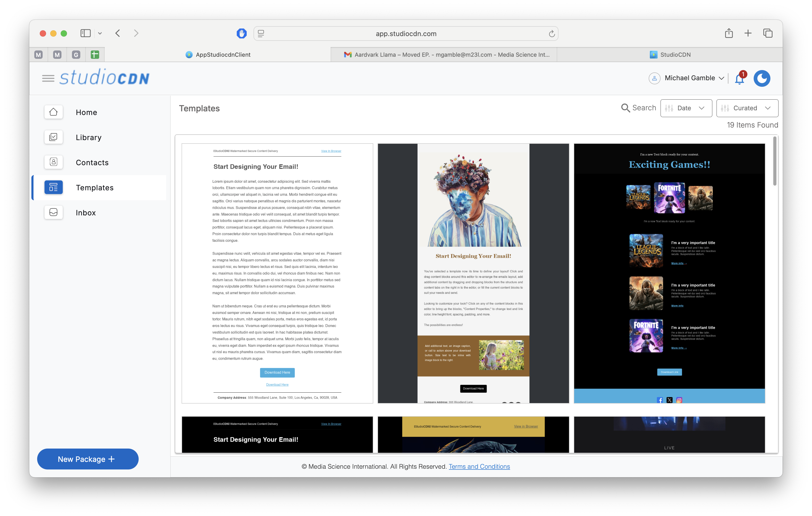Viewport: 812px width, 516px height.
Task: Click the user avatar icon
Action: pos(655,78)
